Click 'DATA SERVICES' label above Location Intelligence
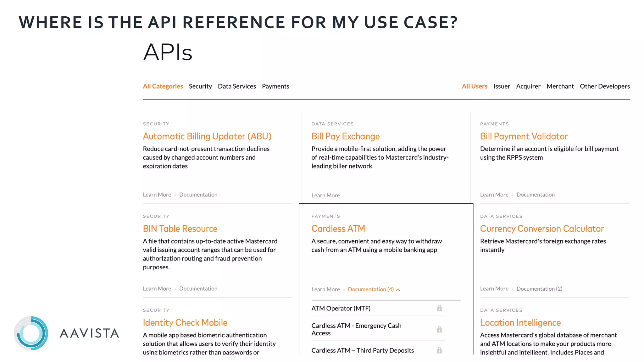 (501, 310)
